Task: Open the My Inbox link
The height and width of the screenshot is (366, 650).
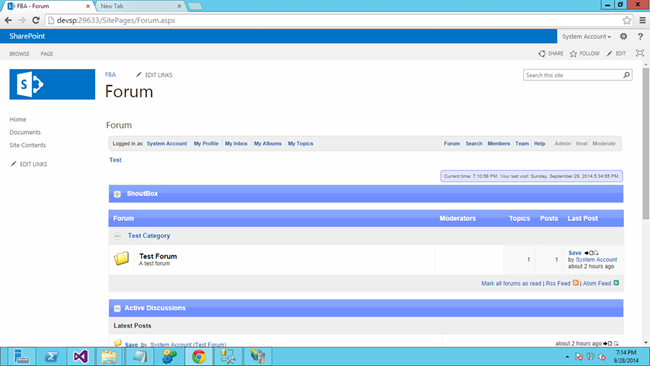Action: tap(236, 143)
